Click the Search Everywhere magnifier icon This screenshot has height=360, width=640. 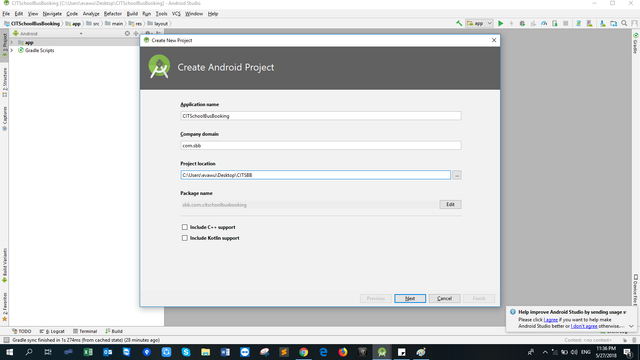click(x=624, y=24)
